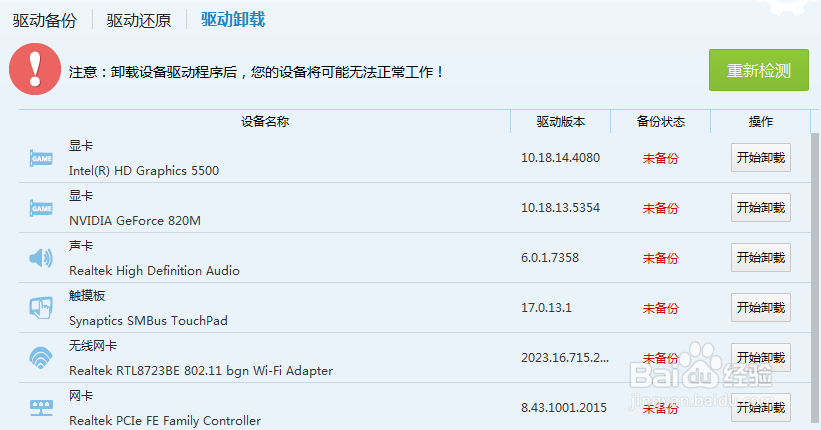This screenshot has width=821, height=430.
Task: Select the Synaptics SMBus TouchPad name
Action: tap(148, 321)
